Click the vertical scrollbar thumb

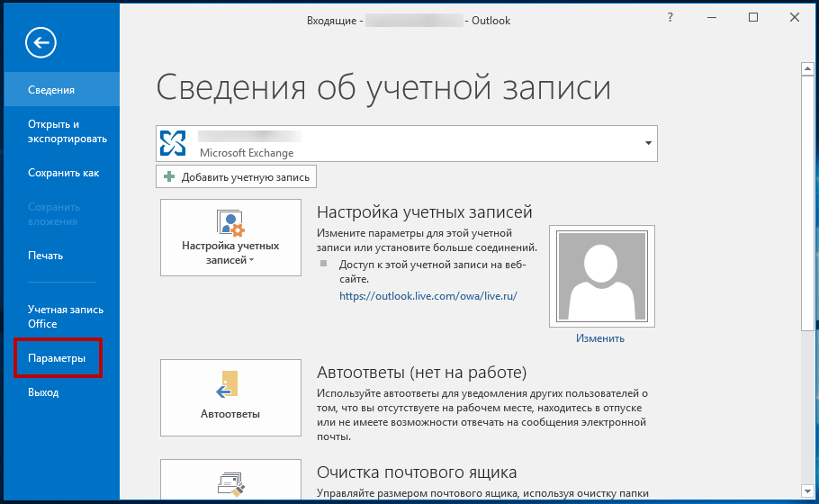coord(807,202)
